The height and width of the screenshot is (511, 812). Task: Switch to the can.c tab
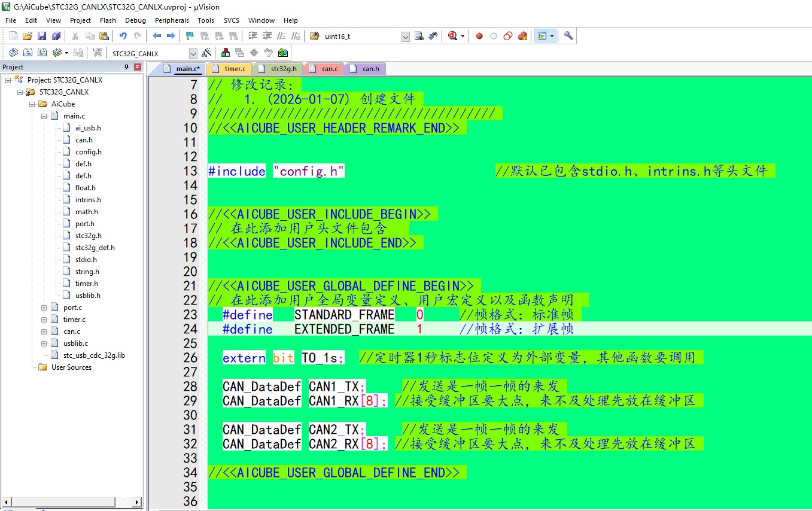(329, 69)
